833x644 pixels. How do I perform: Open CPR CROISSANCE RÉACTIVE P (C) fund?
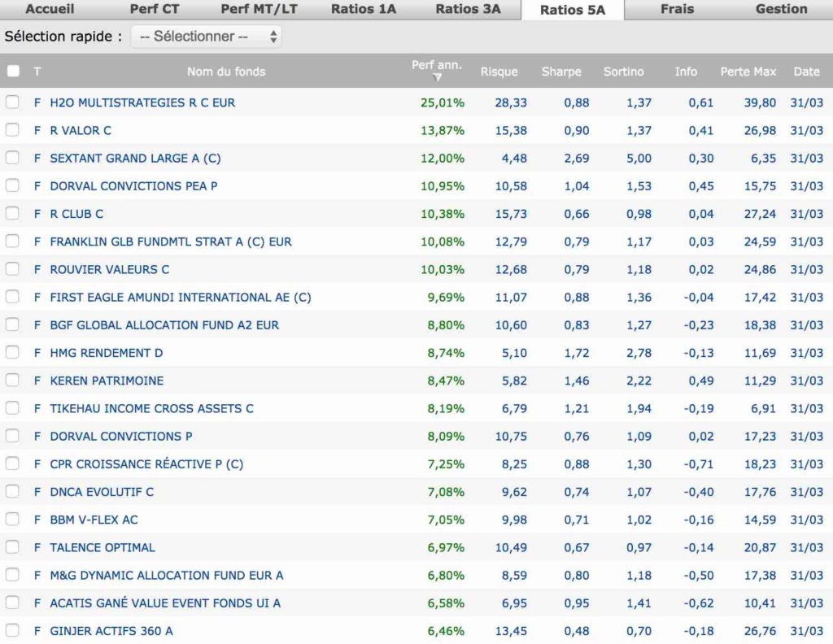146,464
